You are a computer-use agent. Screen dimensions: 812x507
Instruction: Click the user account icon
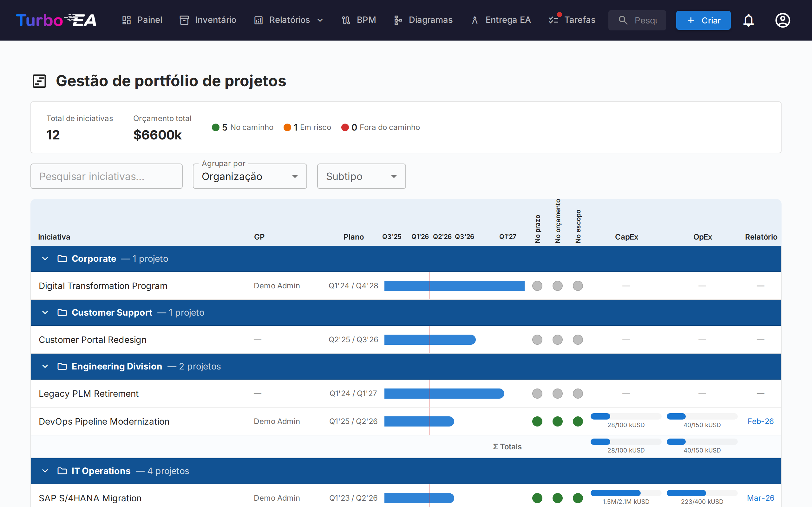[782, 20]
